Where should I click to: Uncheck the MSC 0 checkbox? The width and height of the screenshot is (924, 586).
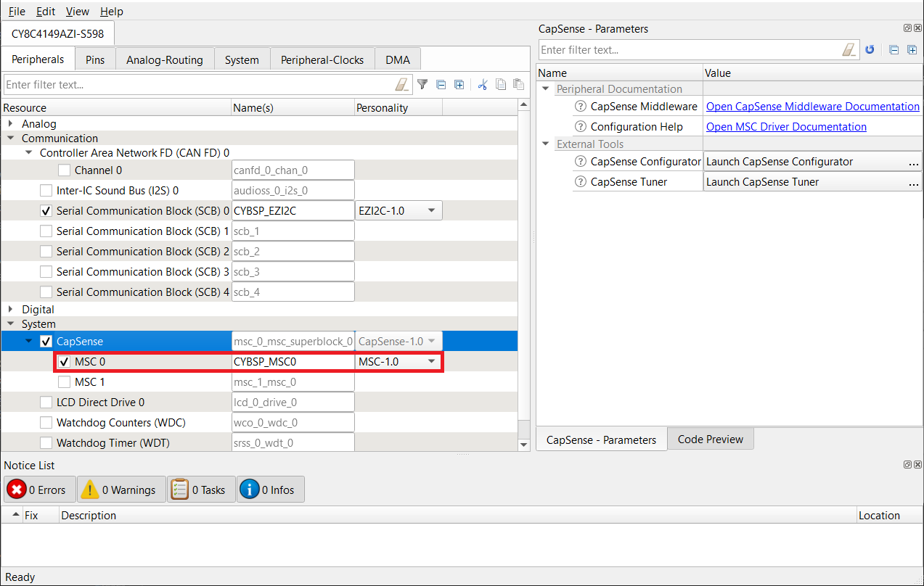point(65,362)
